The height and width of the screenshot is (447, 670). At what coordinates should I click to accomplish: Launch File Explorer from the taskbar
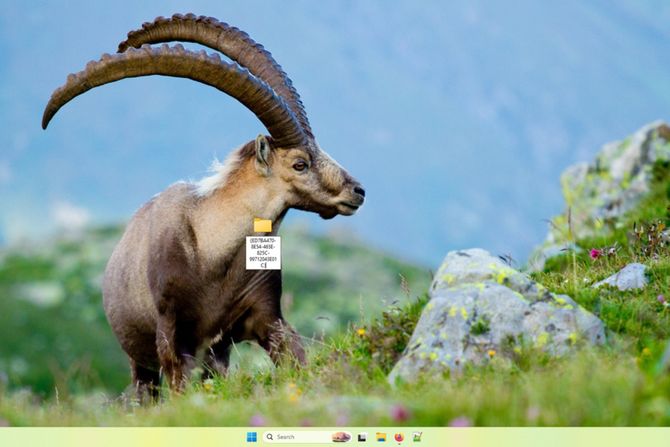[x=381, y=437]
